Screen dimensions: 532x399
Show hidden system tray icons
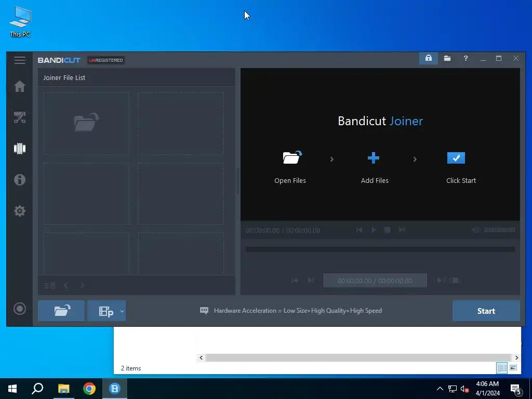(440, 389)
